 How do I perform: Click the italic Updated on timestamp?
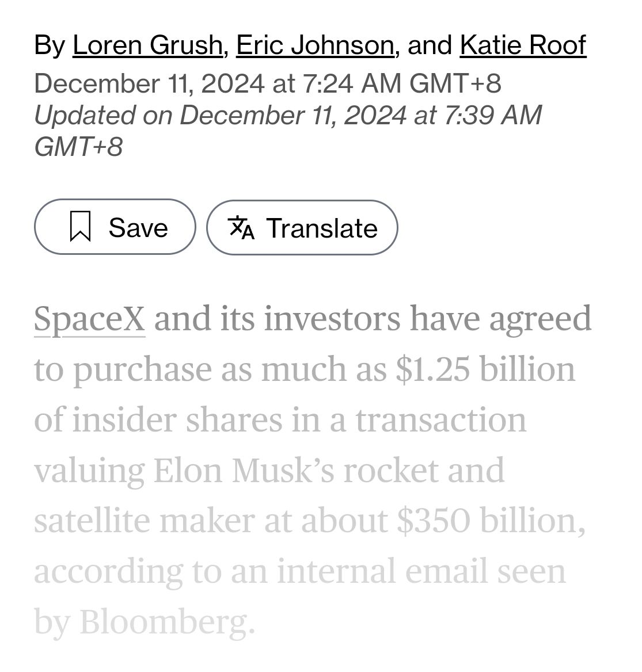click(288, 131)
